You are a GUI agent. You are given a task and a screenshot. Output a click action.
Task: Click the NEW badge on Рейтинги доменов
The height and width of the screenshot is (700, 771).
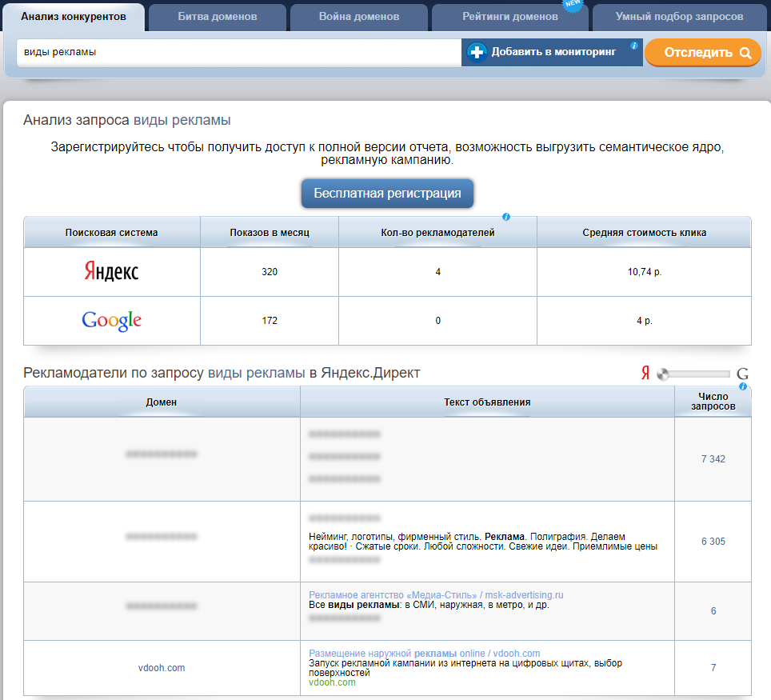coord(573,5)
